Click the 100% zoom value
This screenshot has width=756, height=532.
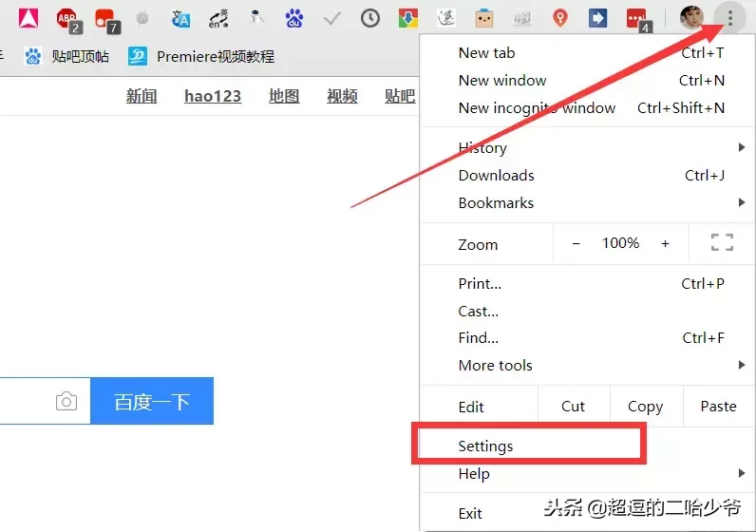coord(620,242)
